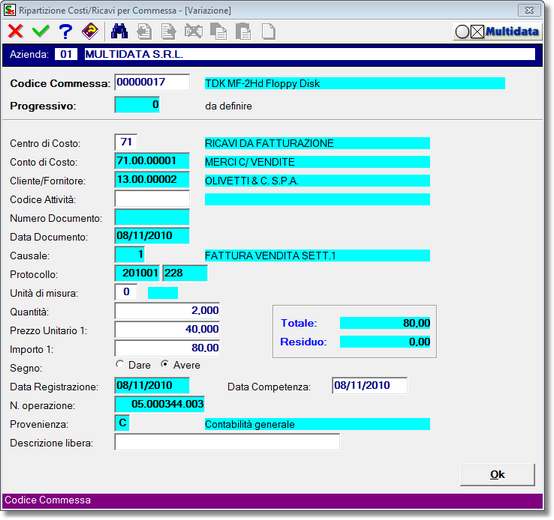The image size is (554, 520).
Task: Close the window with the title bar X
Action: pos(529,10)
